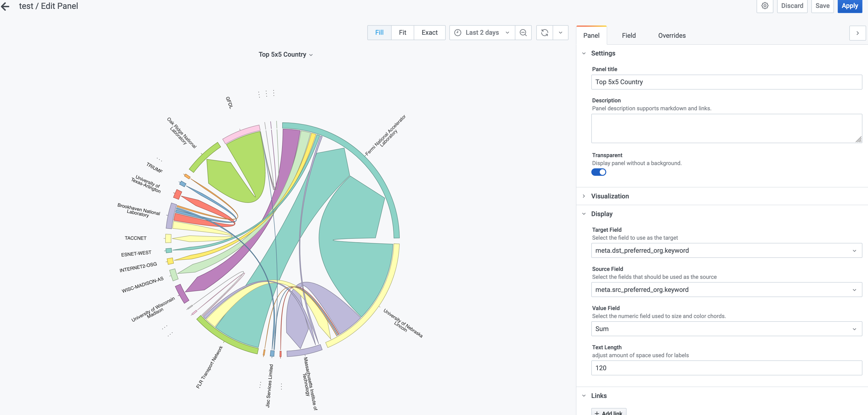
Task: Click the back arrow icon
Action: coord(5,6)
